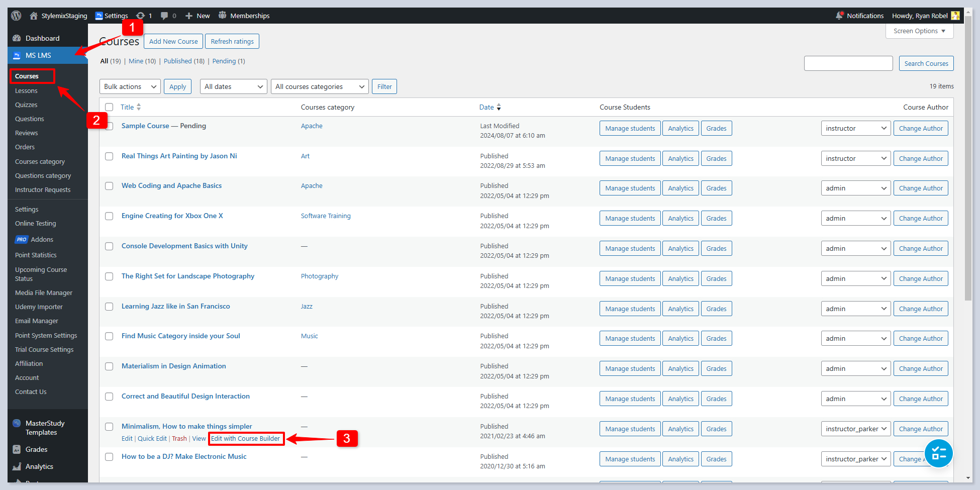Click the WordPress logo icon

16,16
